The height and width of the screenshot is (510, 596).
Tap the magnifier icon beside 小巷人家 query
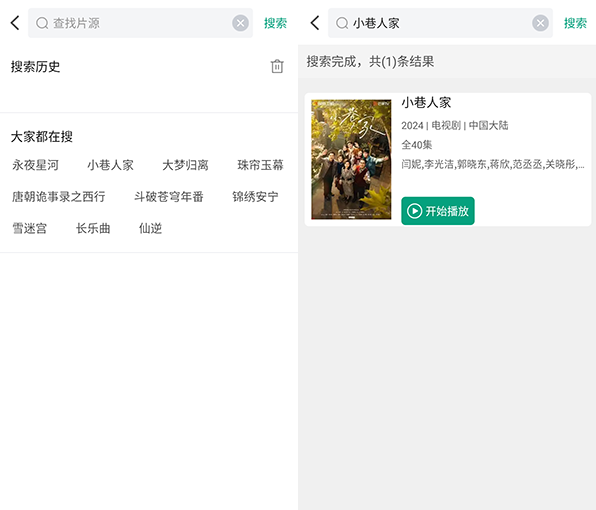[342, 23]
